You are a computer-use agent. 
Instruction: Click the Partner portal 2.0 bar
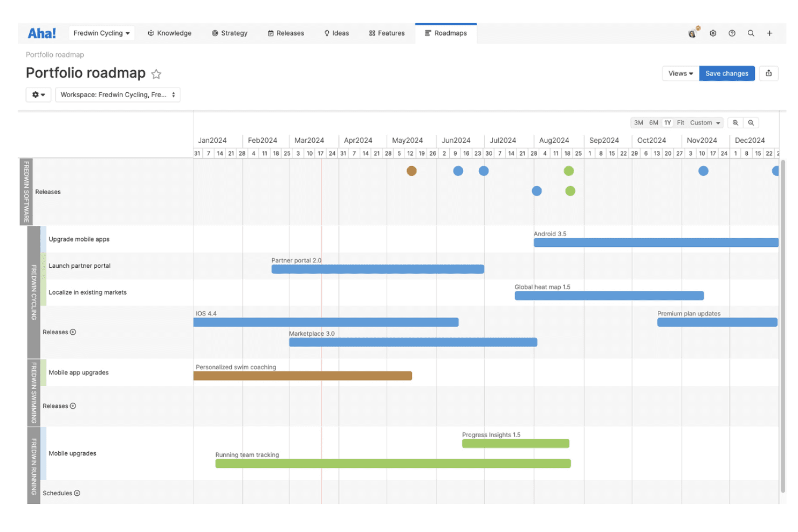[x=377, y=269]
